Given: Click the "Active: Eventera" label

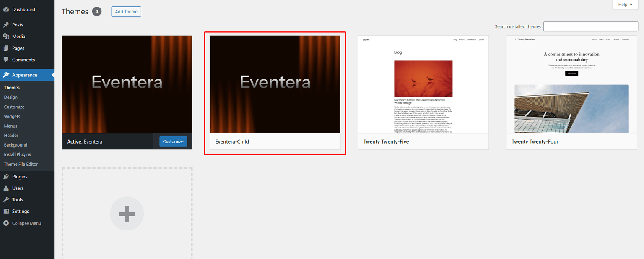Looking at the screenshot, I should [85, 142].
